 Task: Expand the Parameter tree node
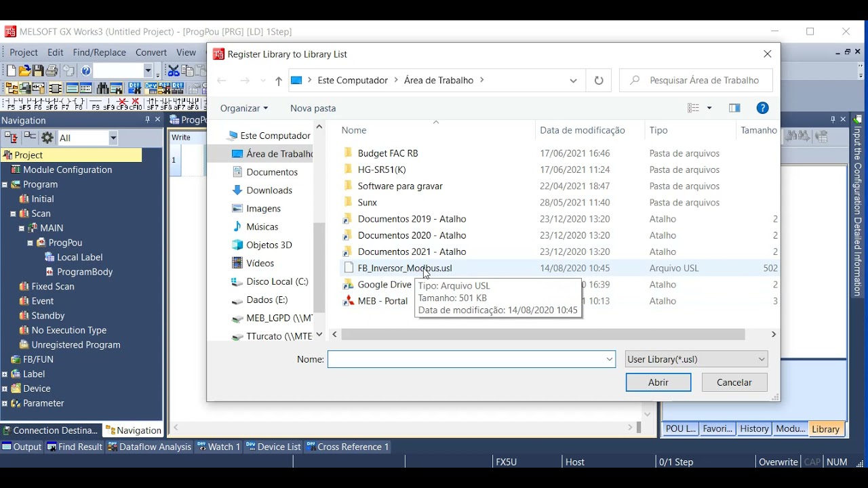coord(5,403)
